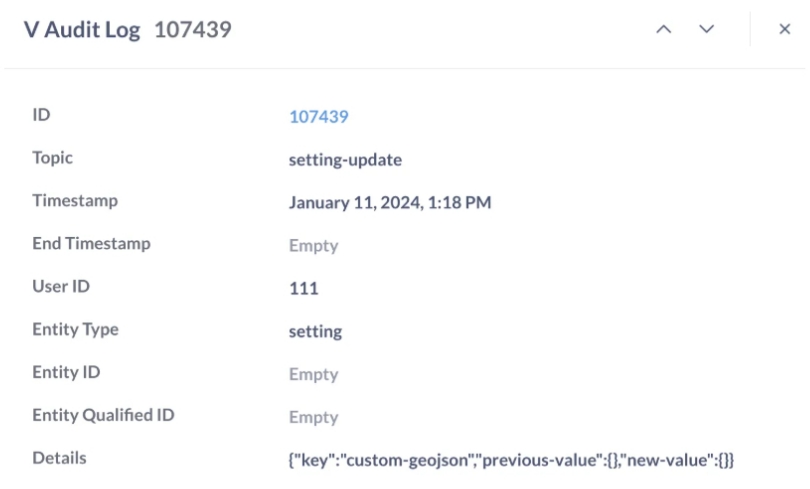Select the User ID value 111

click(x=303, y=289)
